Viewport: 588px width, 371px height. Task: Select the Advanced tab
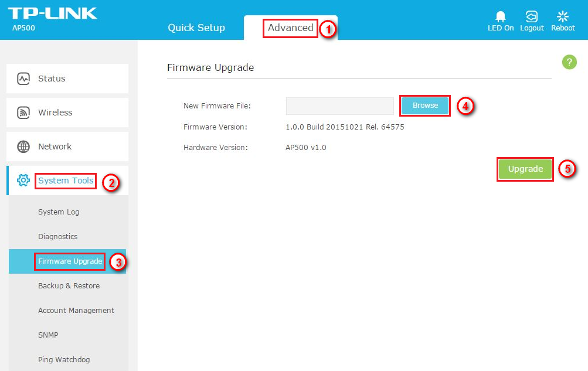[x=291, y=28]
